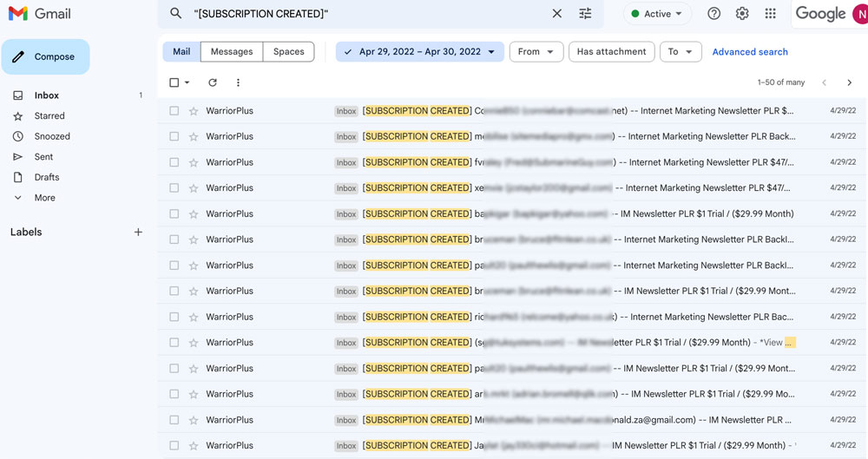The width and height of the screenshot is (868, 459).
Task: Check the email starting with 'xe'
Action: click(174, 187)
